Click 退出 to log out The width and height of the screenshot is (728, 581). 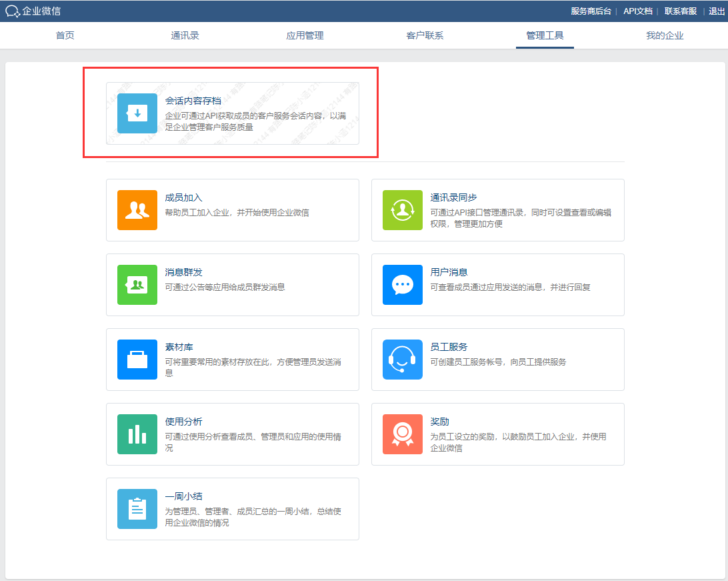tap(717, 11)
